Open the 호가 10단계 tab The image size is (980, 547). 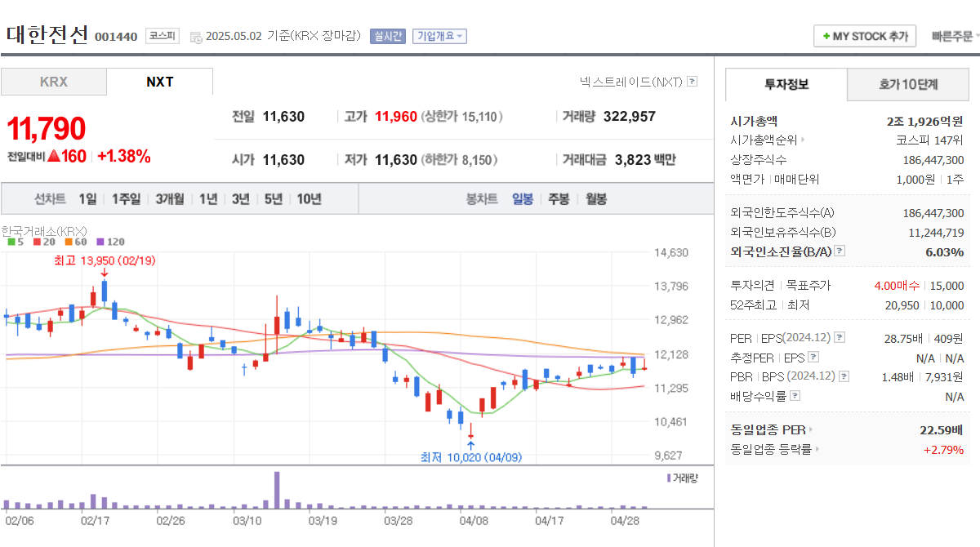point(907,84)
